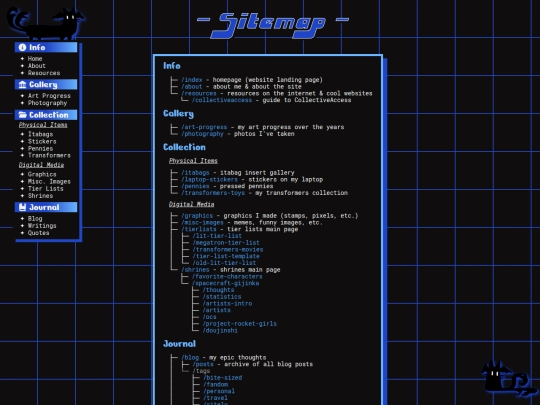Click the Journal book icon in sidebar
Image resolution: width=540 pixels, height=405 pixels.
pyautogui.click(x=22, y=207)
